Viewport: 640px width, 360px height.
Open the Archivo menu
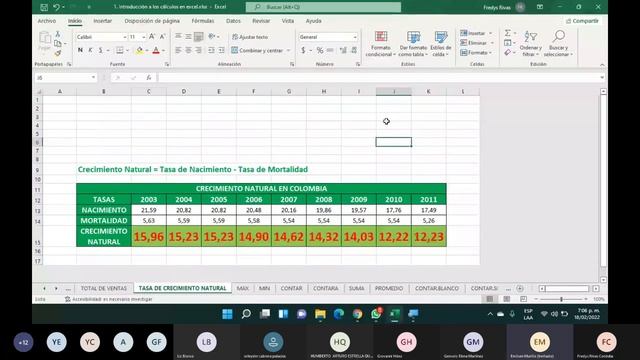(47, 21)
